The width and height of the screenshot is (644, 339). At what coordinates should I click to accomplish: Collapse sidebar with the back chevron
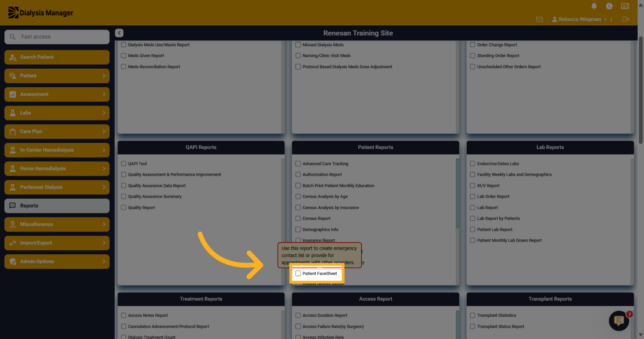(119, 33)
